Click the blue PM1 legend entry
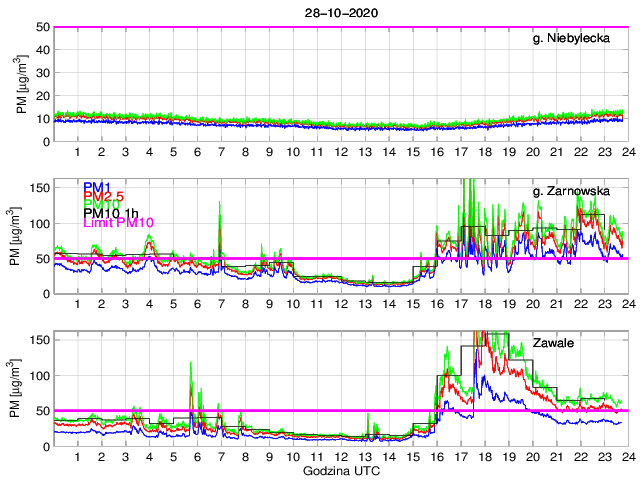Image resolution: width=640 pixels, height=480 pixels. coord(97,187)
